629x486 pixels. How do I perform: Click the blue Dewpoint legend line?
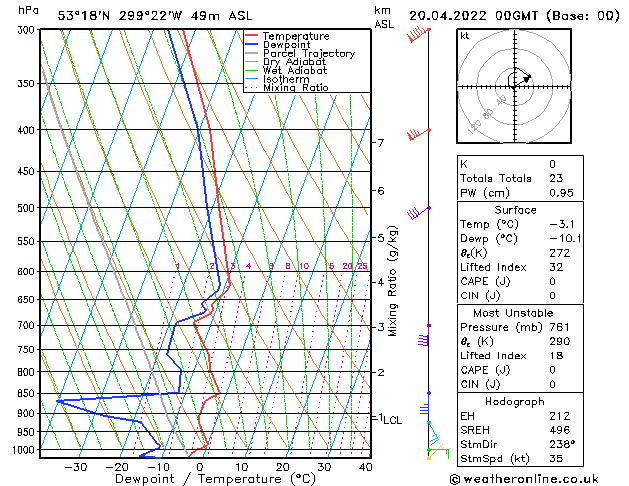251,45
